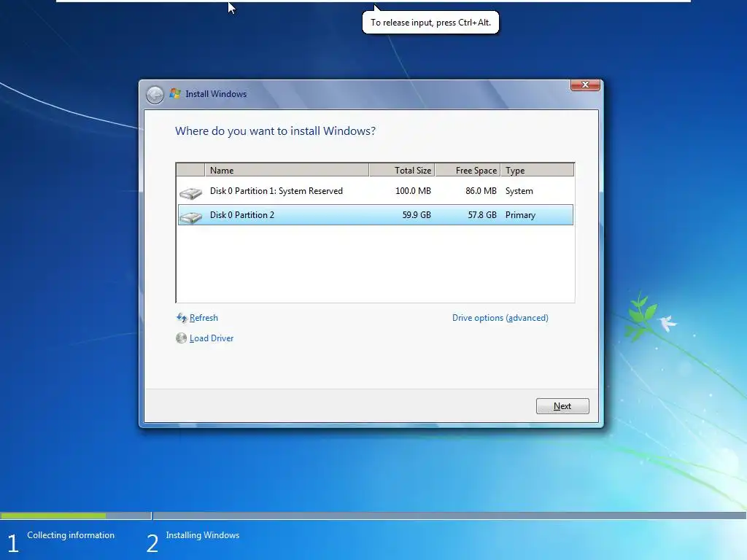Sort by the Type column header
Image resolution: width=747 pixels, height=560 pixels.
click(x=538, y=170)
